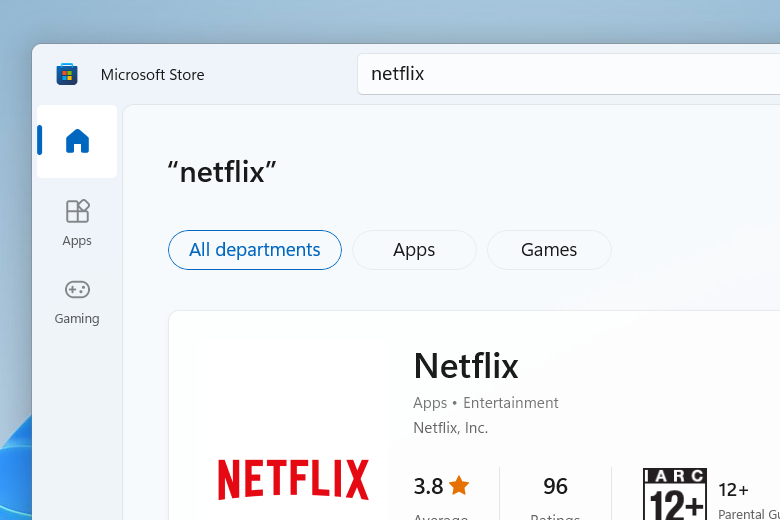
Task: Click the IARC 12+ rating badge
Action: [x=675, y=494]
